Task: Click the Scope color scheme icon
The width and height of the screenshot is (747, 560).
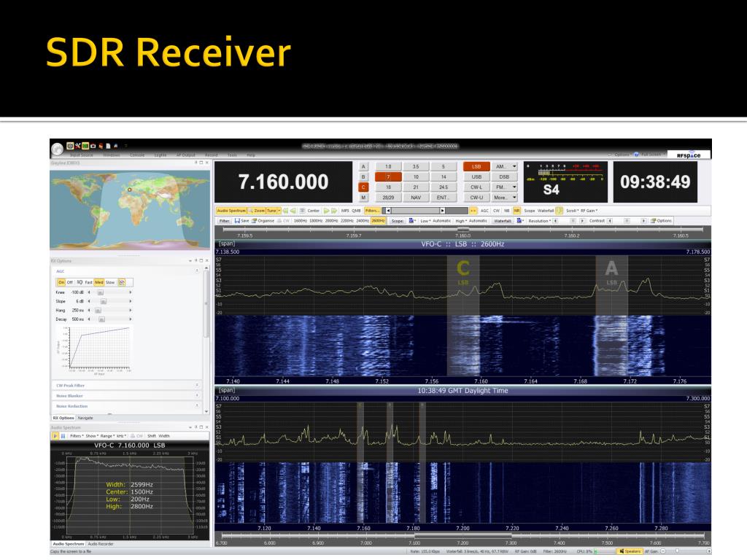Action: (411, 221)
